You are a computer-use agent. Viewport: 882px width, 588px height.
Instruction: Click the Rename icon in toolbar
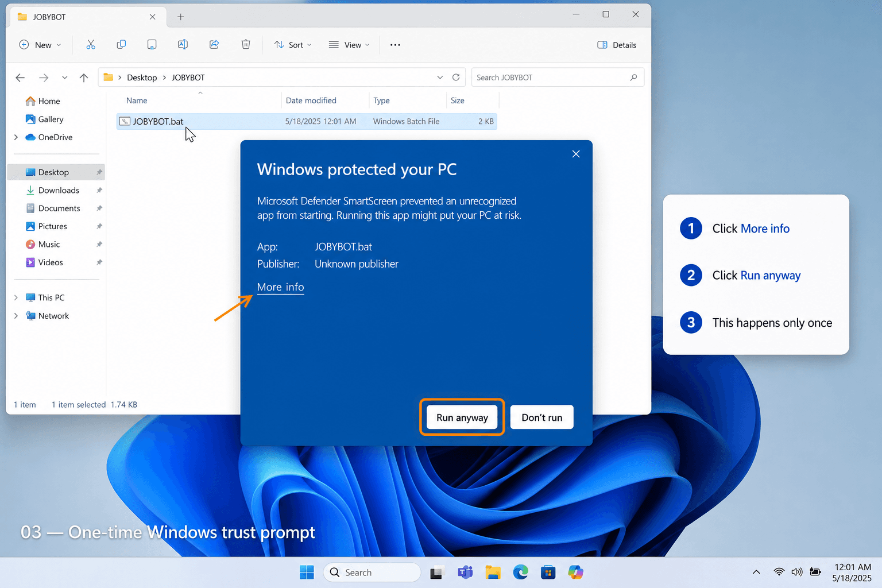183,45
